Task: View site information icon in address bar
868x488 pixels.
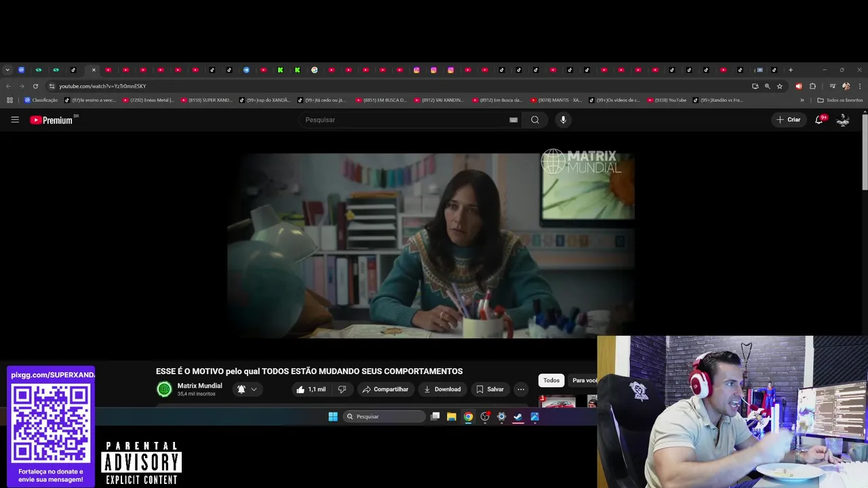Action: point(52,87)
